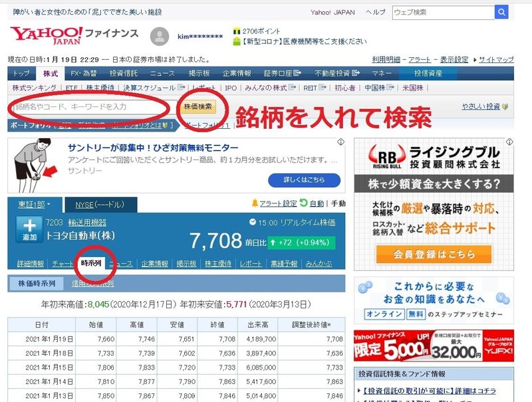532x402 pixels.
Task: Open the YJFX 限定5,000円 banner
Action: coord(434,346)
